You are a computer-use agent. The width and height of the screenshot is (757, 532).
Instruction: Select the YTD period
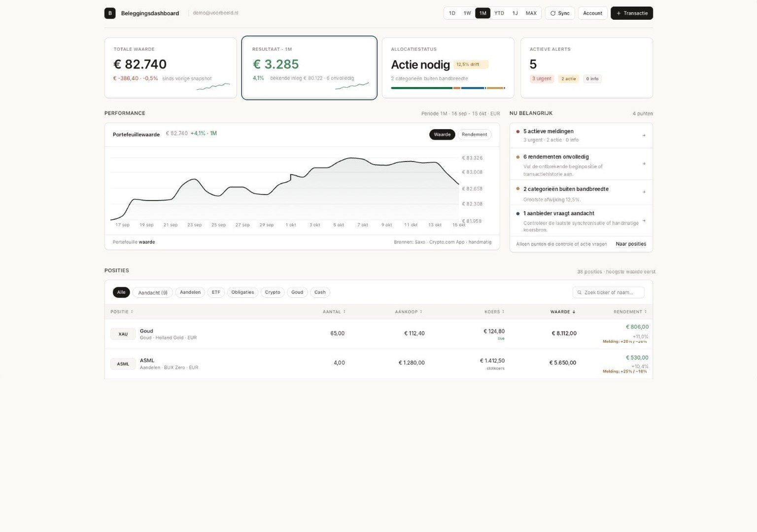499,13
